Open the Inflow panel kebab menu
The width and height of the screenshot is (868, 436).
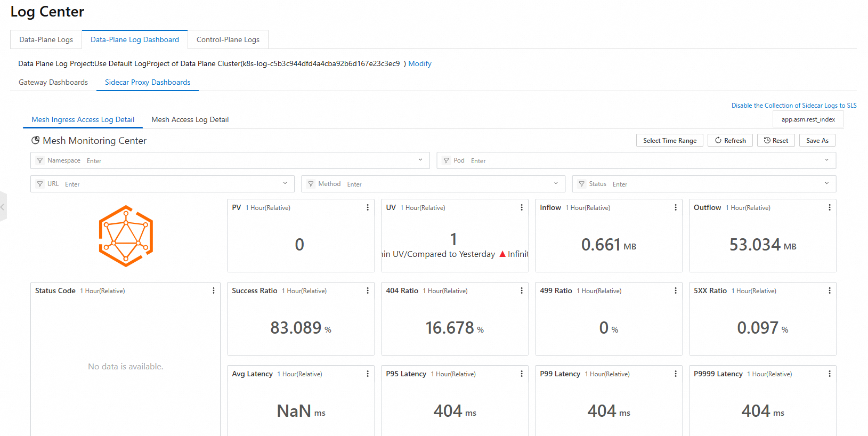(x=676, y=207)
